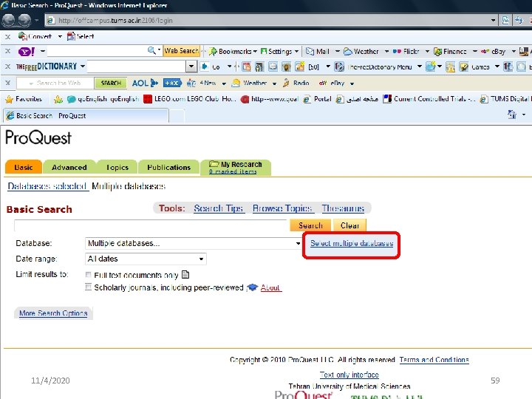Click the dictionary toolbar Go button
This screenshot has height=399, width=532.
coord(211,66)
